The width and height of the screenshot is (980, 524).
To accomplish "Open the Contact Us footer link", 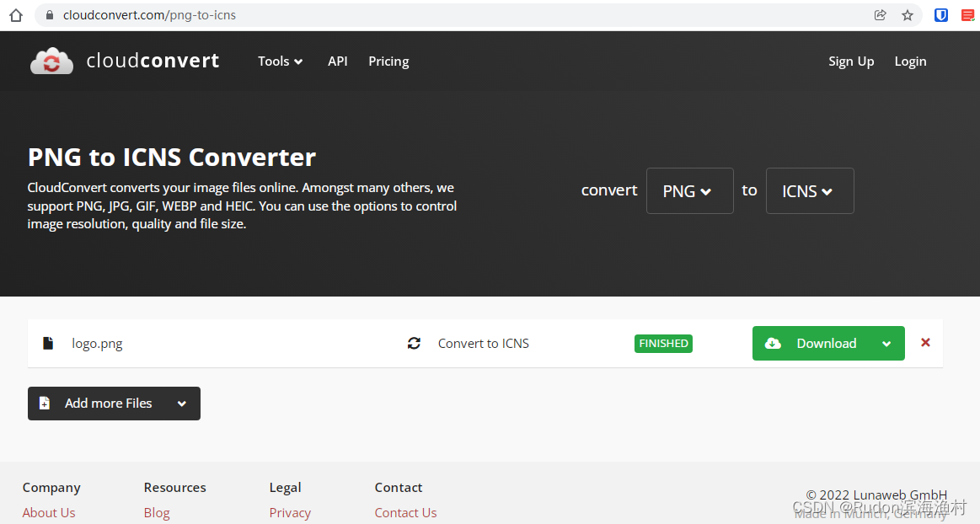I will [x=405, y=513].
